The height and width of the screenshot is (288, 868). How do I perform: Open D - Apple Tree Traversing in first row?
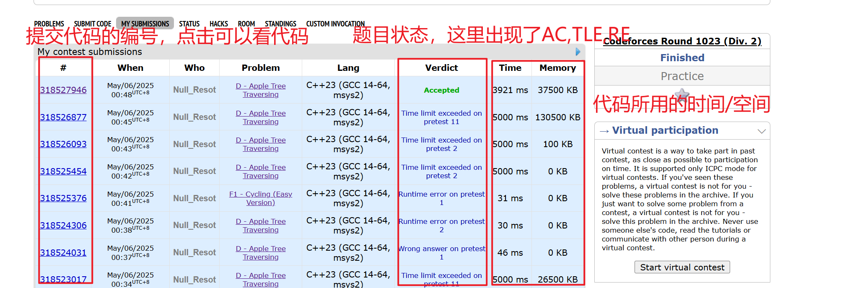pos(260,90)
